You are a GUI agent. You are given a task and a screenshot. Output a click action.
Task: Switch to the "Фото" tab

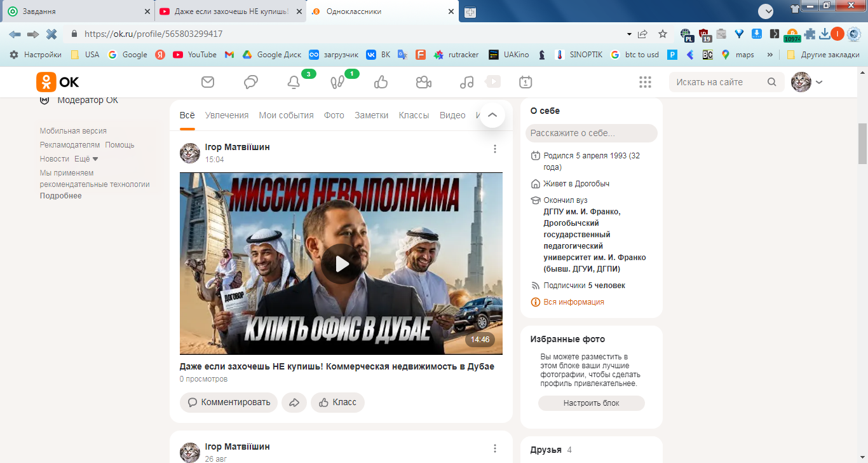click(334, 115)
